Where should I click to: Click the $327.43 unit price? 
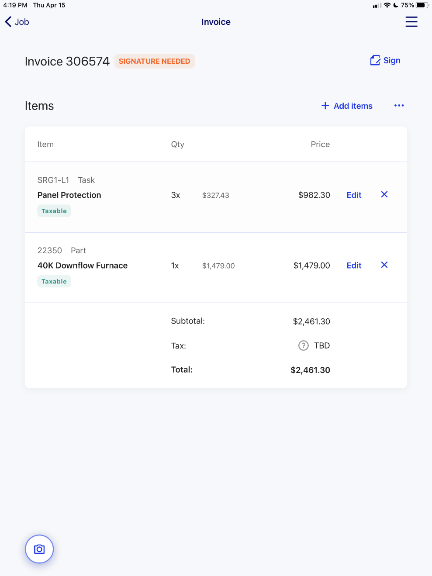pos(216,195)
